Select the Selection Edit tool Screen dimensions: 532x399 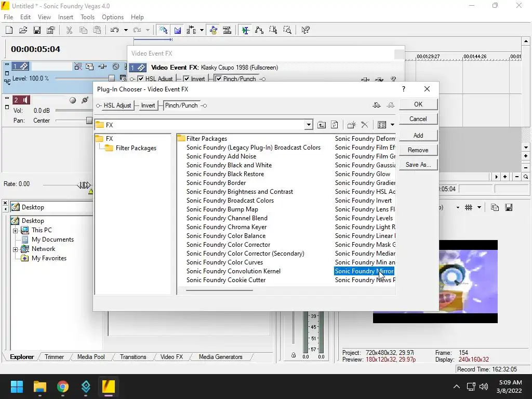point(273,30)
